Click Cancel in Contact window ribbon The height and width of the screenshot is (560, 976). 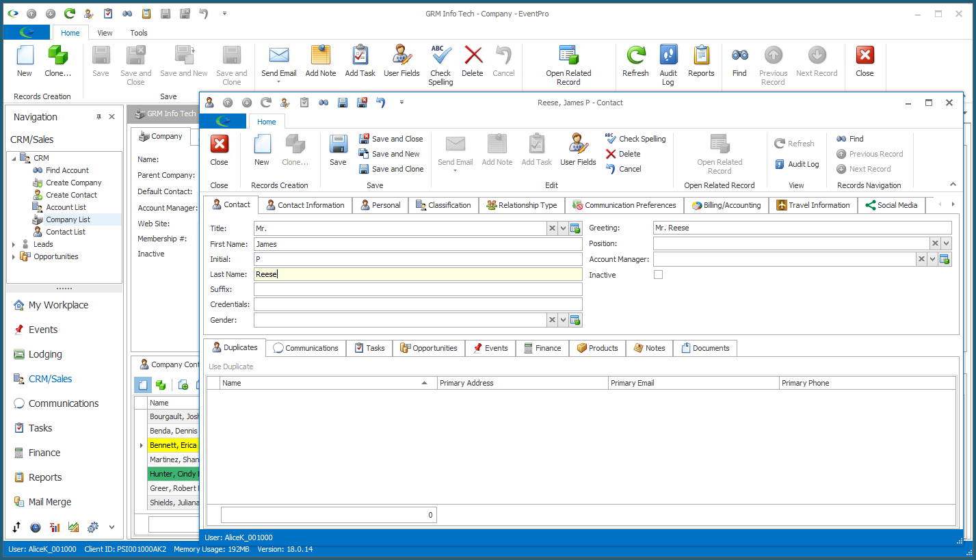tap(624, 169)
